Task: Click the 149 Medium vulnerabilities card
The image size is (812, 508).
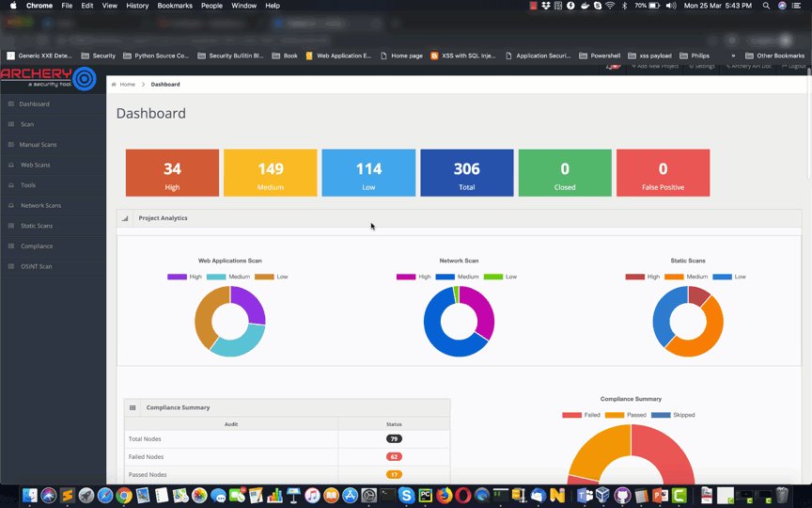Action: [x=271, y=172]
